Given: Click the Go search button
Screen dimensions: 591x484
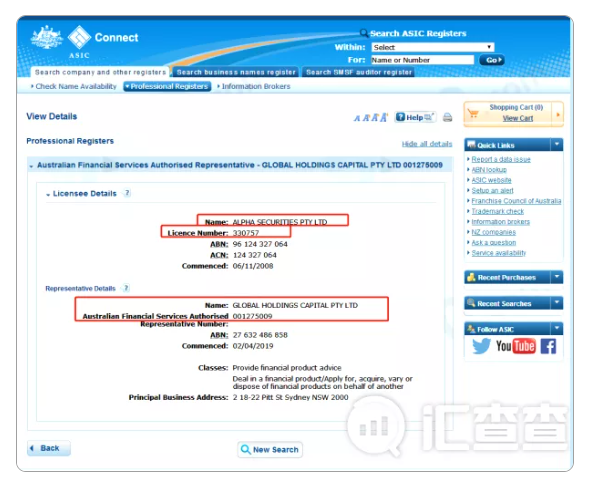Looking at the screenshot, I should click(x=491, y=60).
